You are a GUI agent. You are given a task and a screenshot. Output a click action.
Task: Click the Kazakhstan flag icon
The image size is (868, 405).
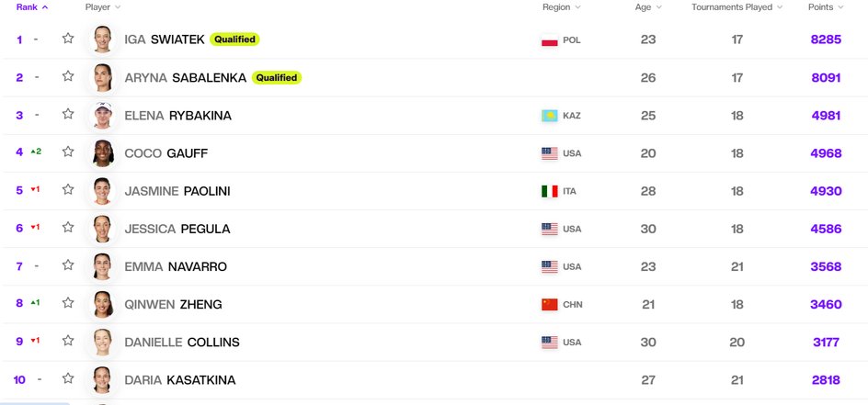[550, 116]
